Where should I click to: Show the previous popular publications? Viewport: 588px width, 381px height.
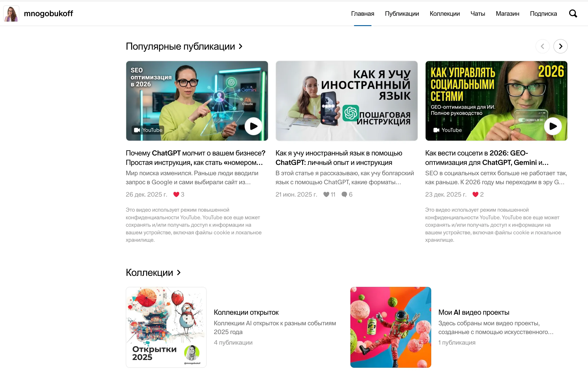click(542, 46)
